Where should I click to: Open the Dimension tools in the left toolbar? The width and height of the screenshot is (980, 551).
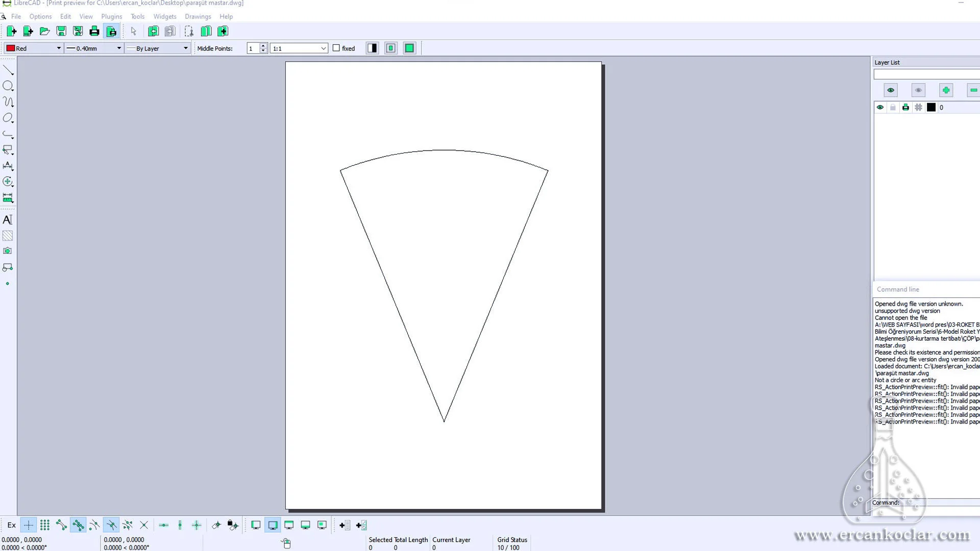8,166
